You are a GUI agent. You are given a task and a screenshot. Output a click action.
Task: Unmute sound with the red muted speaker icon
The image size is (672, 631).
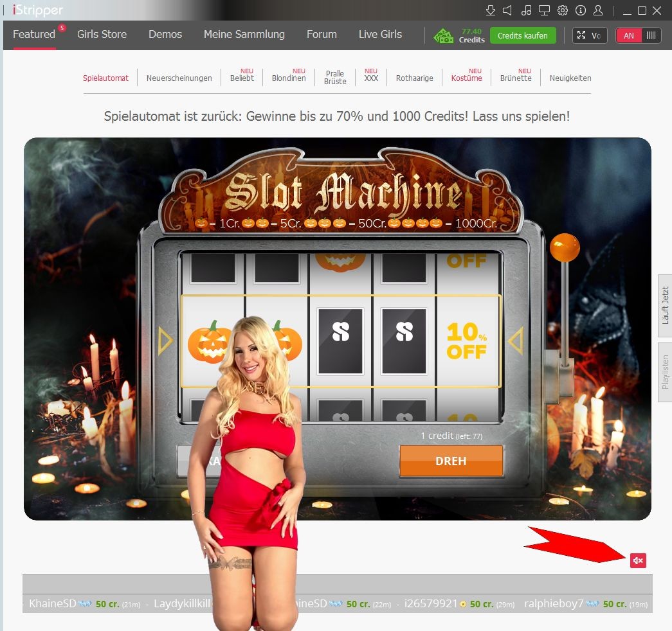click(x=638, y=560)
